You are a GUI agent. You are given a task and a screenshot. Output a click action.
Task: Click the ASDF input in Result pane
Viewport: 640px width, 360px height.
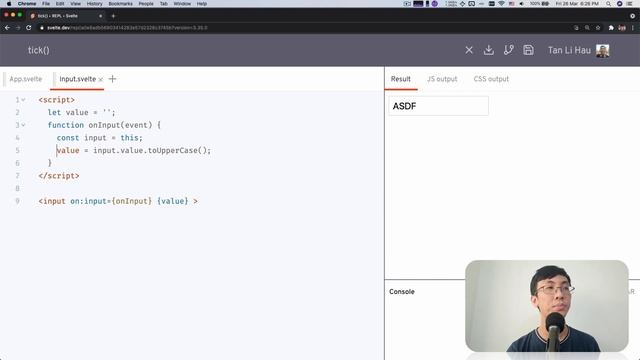(438, 106)
